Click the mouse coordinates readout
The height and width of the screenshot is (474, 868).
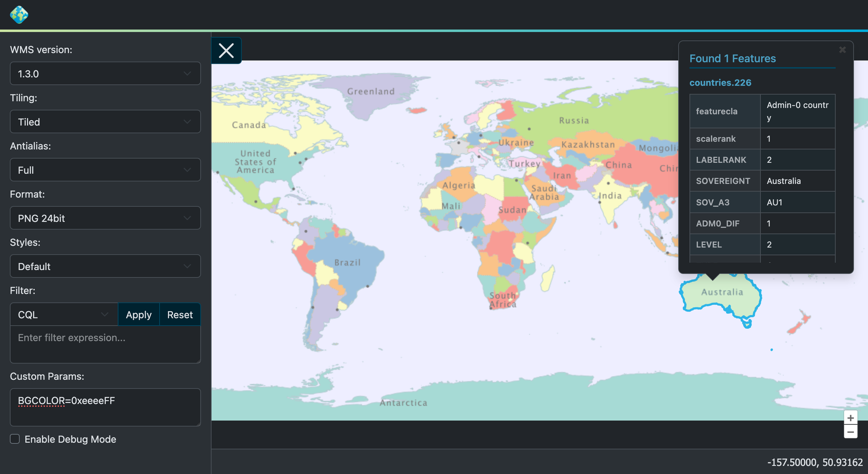[815, 462]
